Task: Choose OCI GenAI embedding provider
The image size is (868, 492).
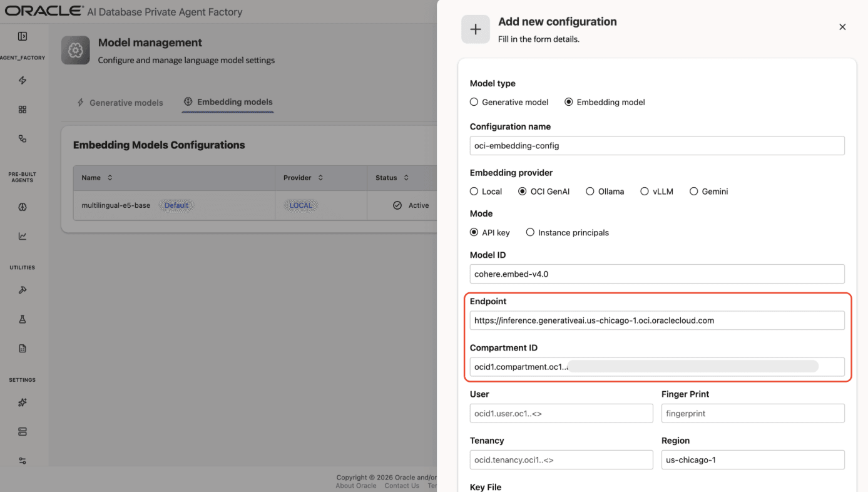Action: [x=523, y=192]
